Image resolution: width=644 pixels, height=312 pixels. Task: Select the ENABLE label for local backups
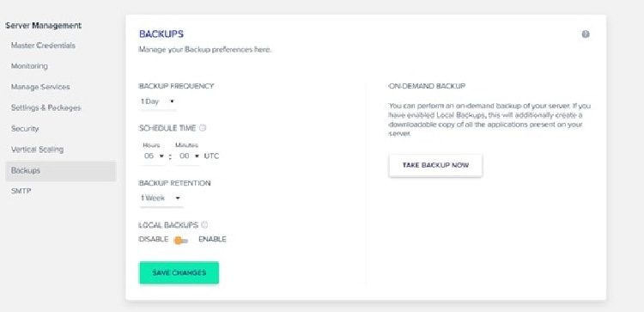click(212, 239)
